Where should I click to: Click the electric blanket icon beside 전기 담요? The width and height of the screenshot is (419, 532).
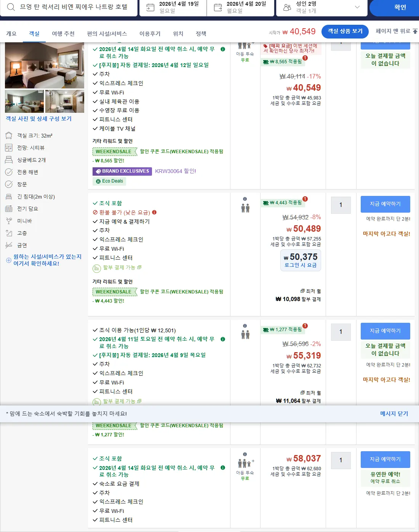pos(9,209)
